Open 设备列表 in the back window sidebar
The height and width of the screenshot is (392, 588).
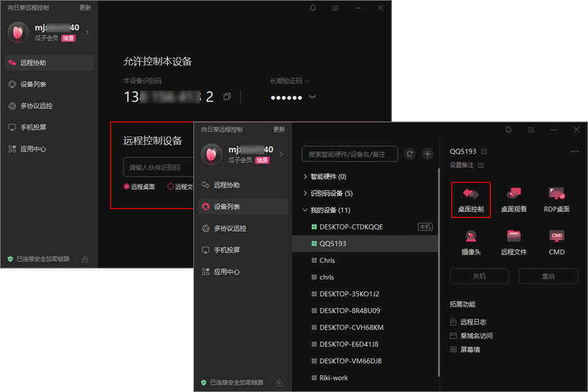coord(49,84)
